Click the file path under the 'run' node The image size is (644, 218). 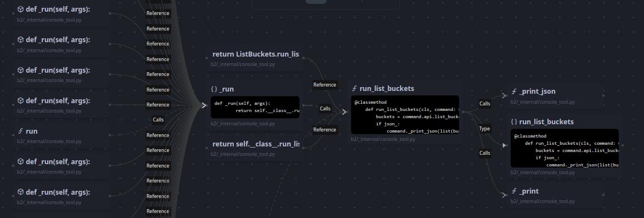[x=49, y=141]
